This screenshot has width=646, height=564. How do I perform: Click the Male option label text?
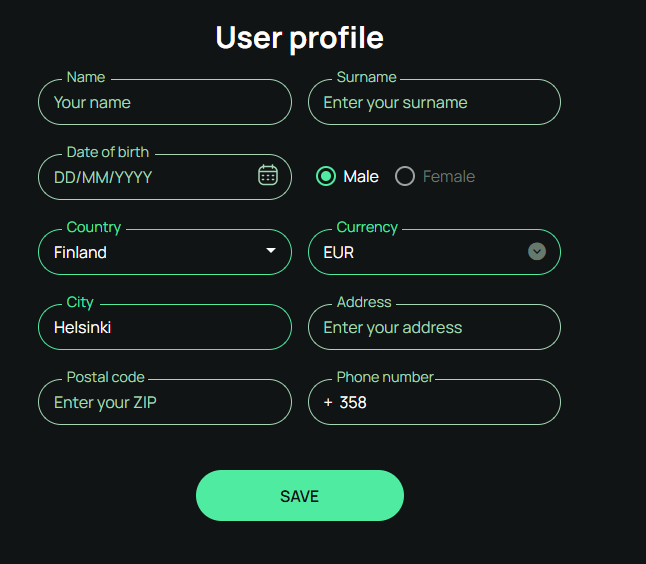(361, 177)
